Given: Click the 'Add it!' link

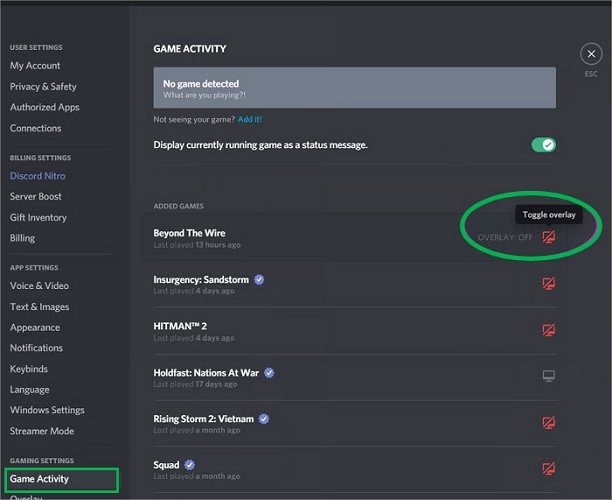Looking at the screenshot, I should 250,119.
